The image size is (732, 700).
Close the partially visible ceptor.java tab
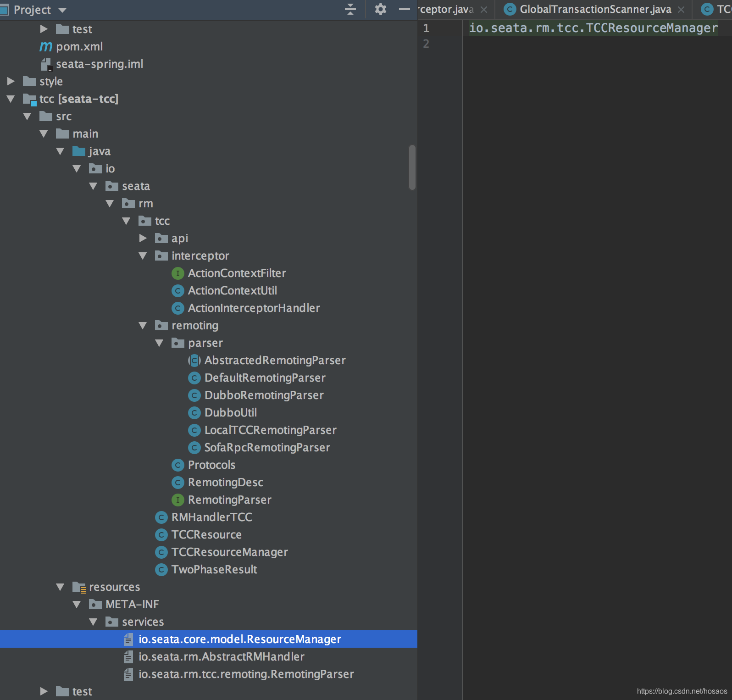click(x=483, y=10)
